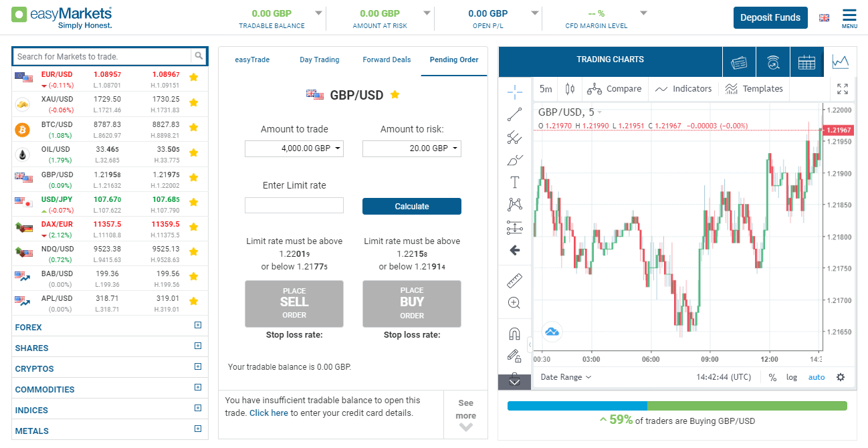Open the easyTrade tab
The width and height of the screenshot is (868, 448).
[x=252, y=60]
